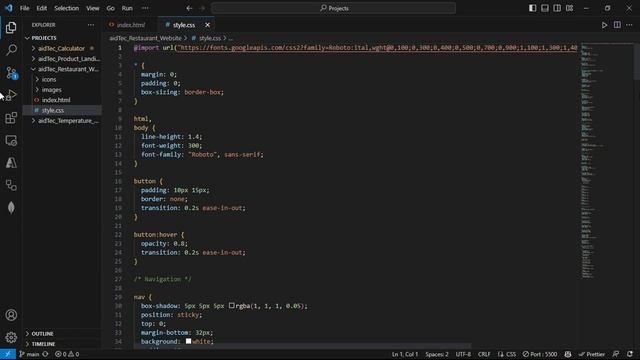Click the Projects search command center

[333, 8]
